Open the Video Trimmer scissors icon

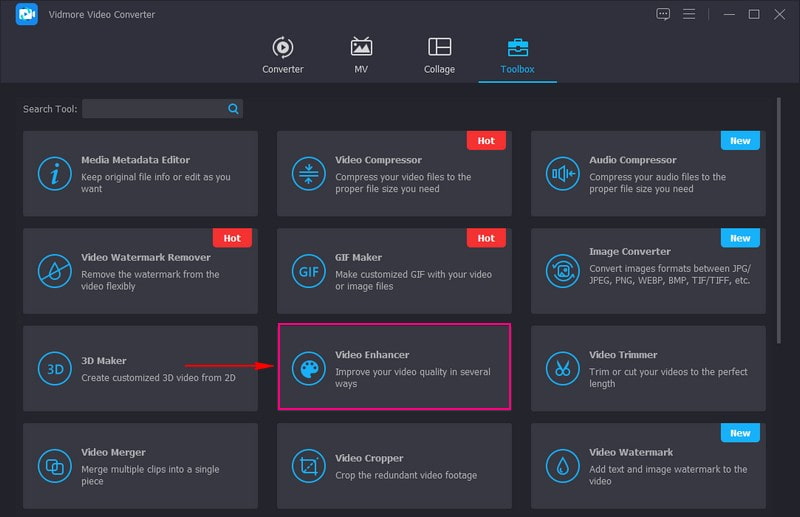[562, 368]
